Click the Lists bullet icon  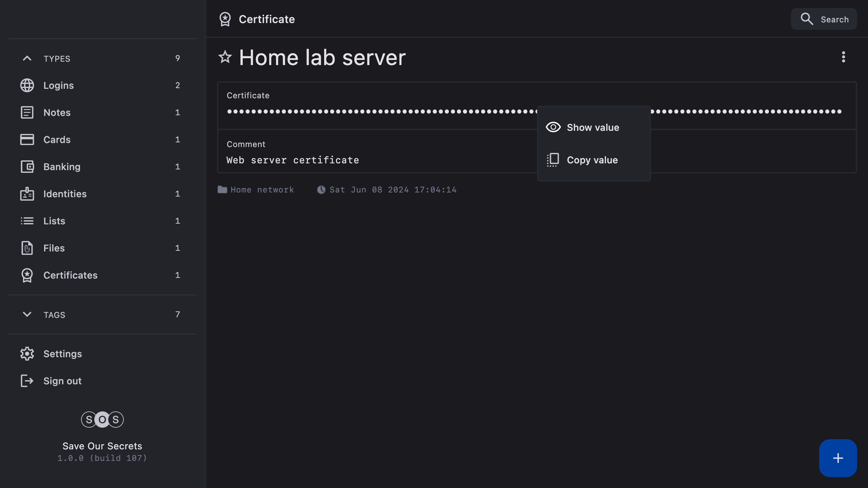point(27,221)
